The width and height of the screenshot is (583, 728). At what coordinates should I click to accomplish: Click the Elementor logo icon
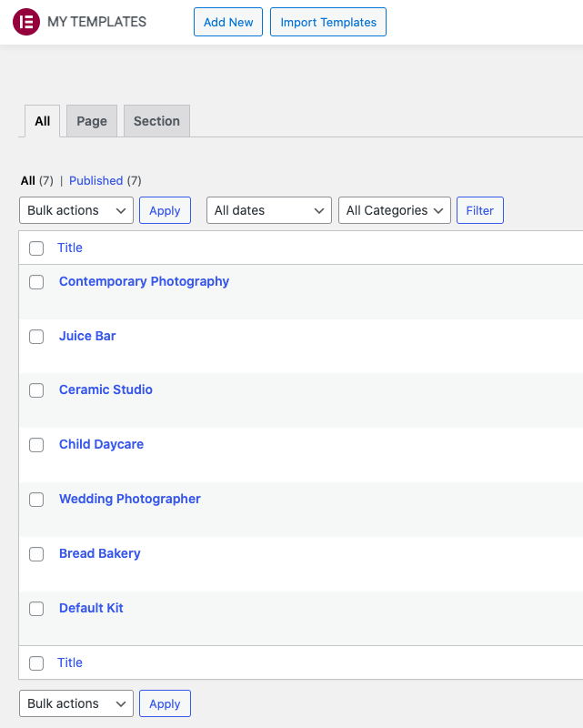tap(26, 22)
